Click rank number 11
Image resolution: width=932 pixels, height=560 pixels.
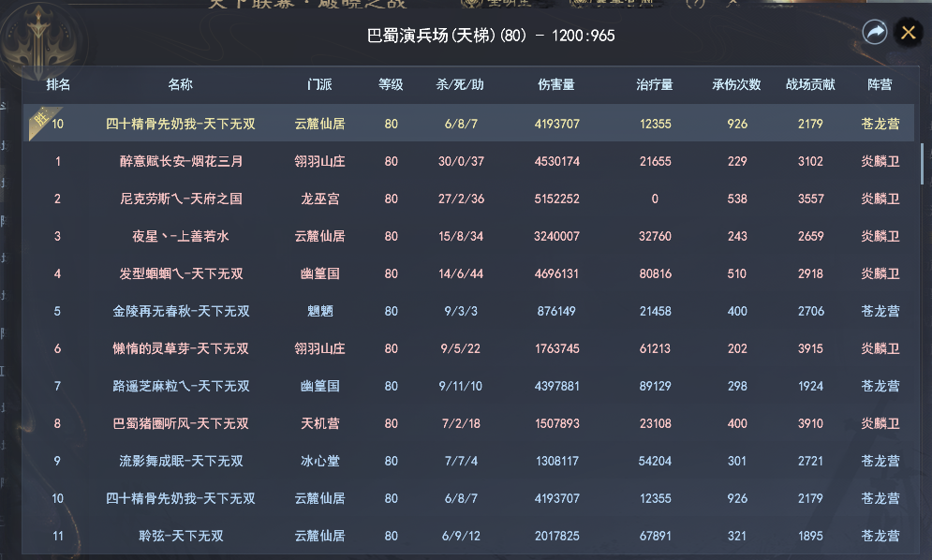(x=58, y=536)
